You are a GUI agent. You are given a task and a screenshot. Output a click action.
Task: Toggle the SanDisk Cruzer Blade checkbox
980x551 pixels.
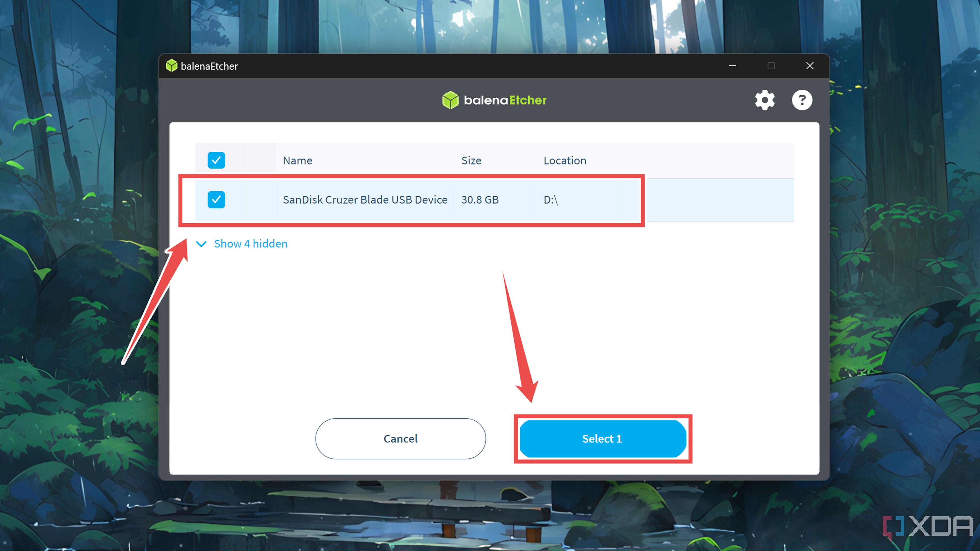[x=217, y=199]
